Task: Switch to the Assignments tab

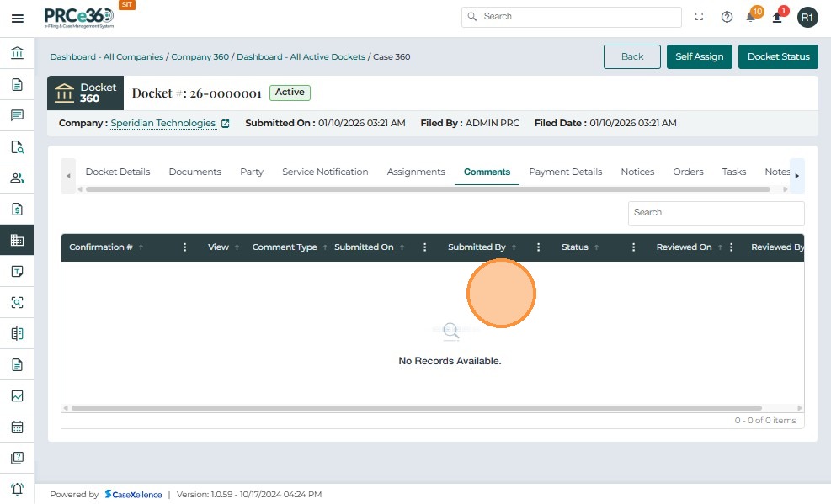Action: click(416, 172)
